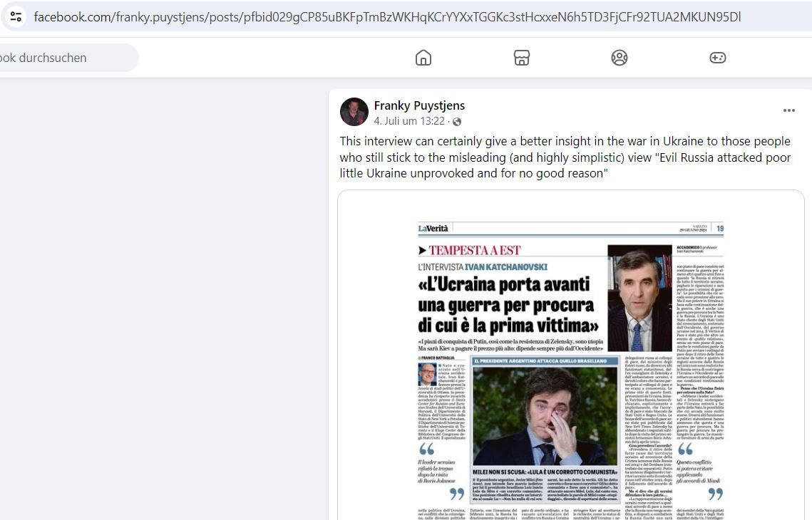Image resolution: width=812 pixels, height=520 pixels.
Task: Click the public globe audience icon
Action: point(457,122)
